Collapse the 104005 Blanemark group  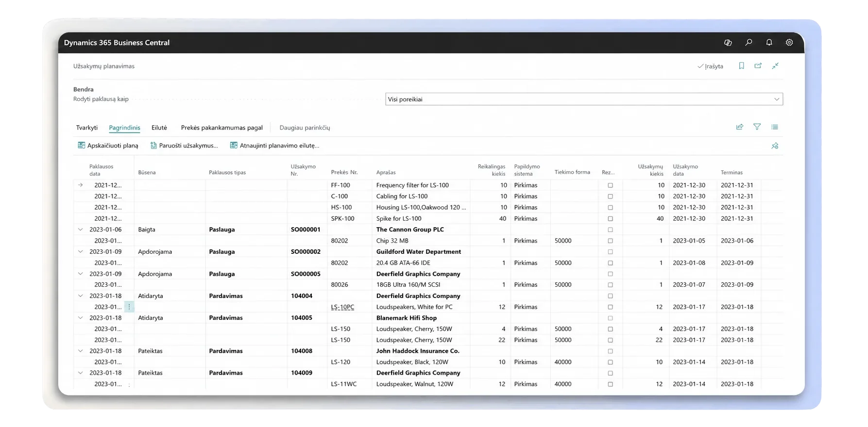click(81, 318)
